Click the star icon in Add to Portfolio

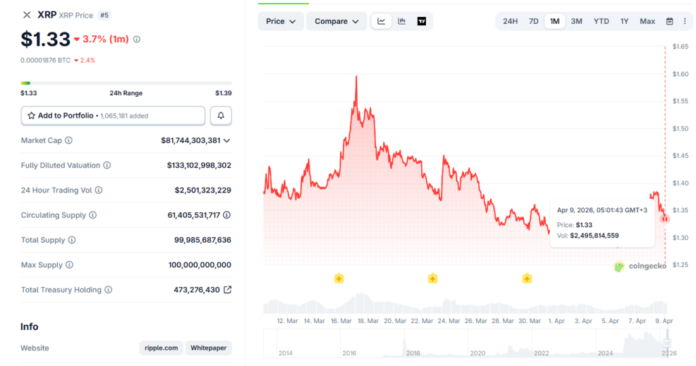click(x=31, y=116)
